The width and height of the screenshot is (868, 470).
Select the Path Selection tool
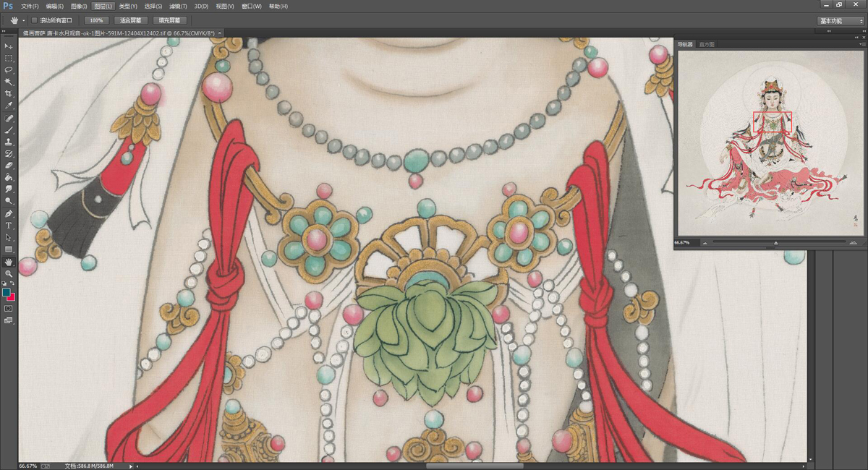click(x=9, y=237)
